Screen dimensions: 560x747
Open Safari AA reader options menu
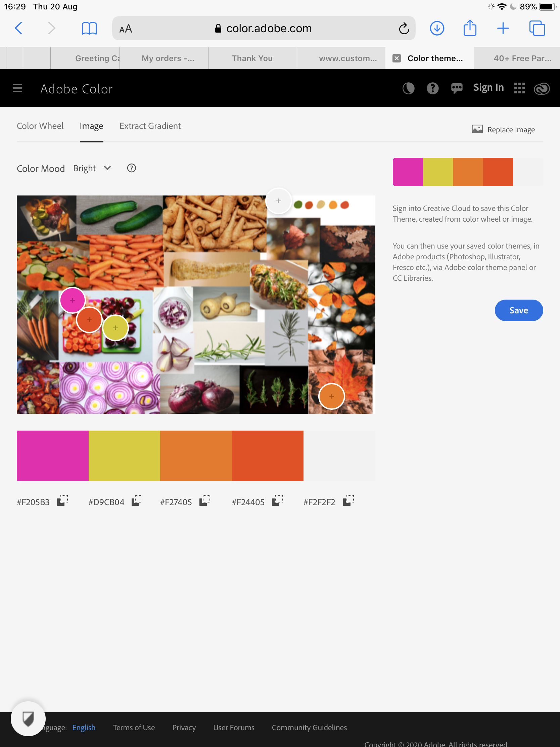pyautogui.click(x=126, y=29)
